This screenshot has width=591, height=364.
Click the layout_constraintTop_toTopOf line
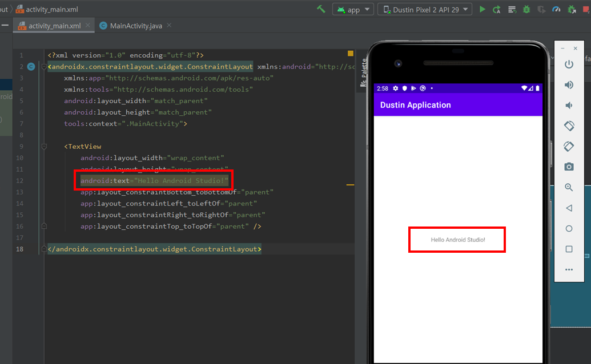coord(171,227)
